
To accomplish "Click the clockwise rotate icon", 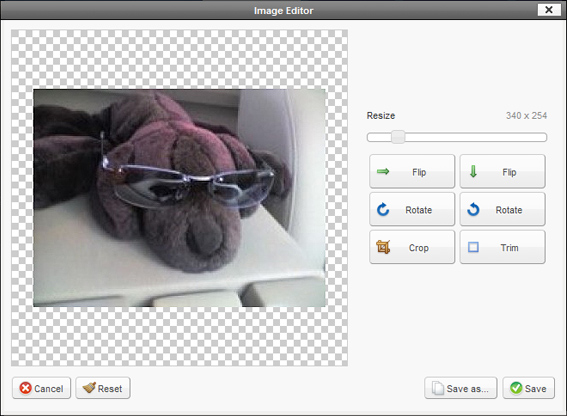I will [x=383, y=209].
